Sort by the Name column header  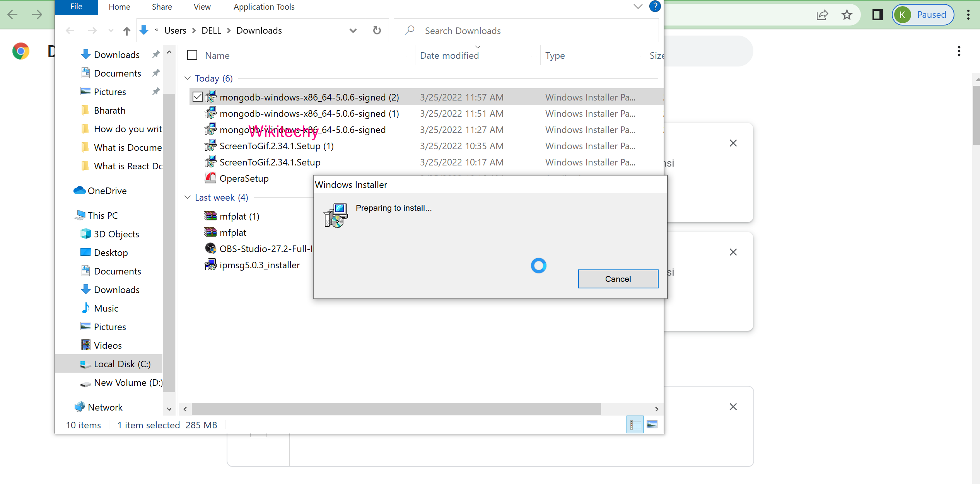click(x=217, y=55)
